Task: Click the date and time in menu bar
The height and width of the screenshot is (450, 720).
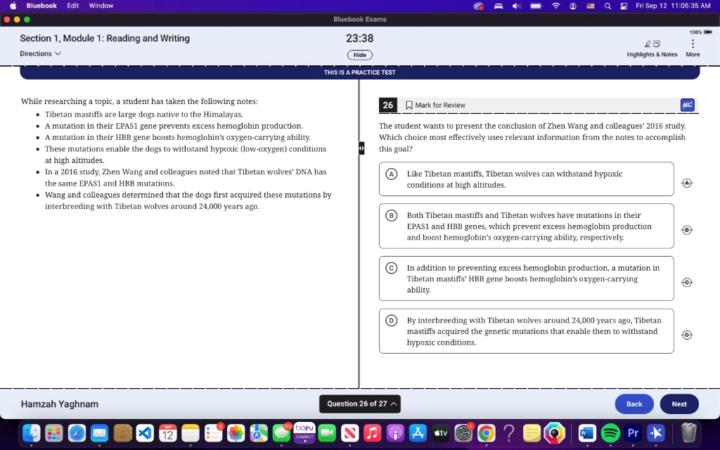Action: click(x=673, y=6)
